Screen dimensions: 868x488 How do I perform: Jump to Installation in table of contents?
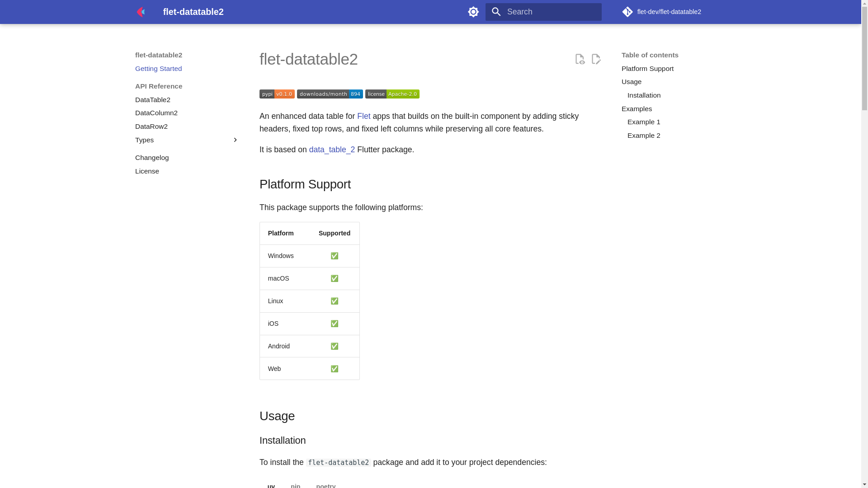644,95
